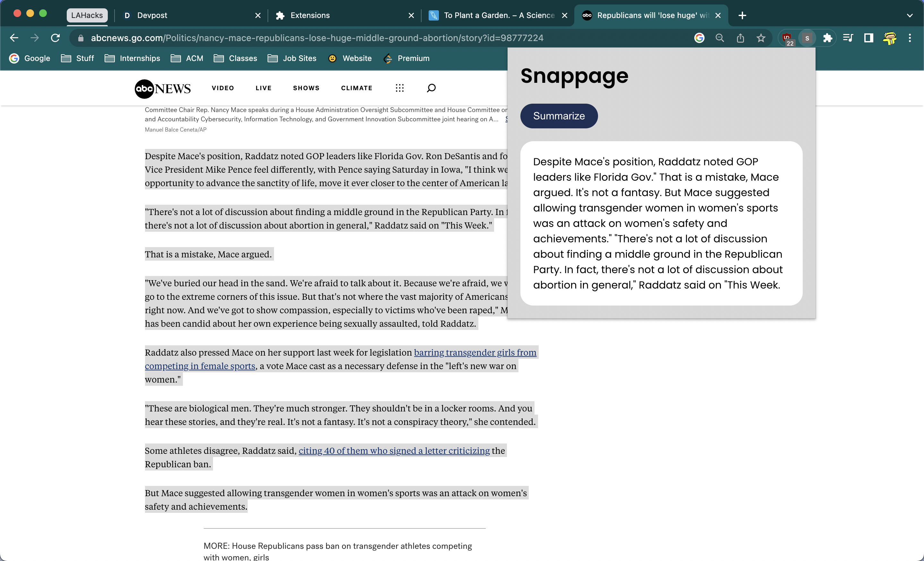924x561 pixels.
Task: Open 'barring transgender girls from' article link
Action: (x=475, y=352)
